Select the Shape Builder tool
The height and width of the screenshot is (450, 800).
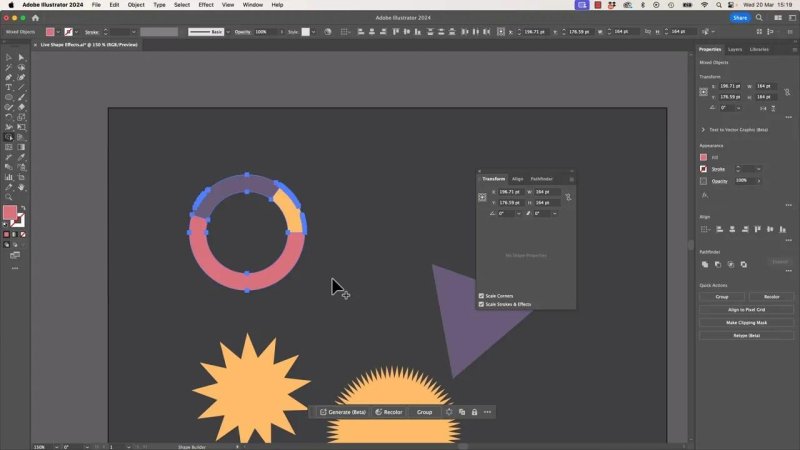(x=9, y=137)
